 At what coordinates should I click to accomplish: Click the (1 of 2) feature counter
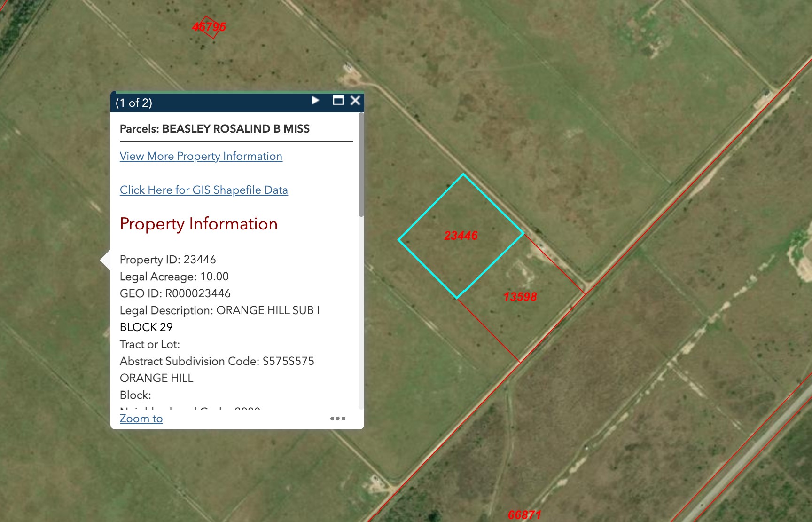click(134, 103)
